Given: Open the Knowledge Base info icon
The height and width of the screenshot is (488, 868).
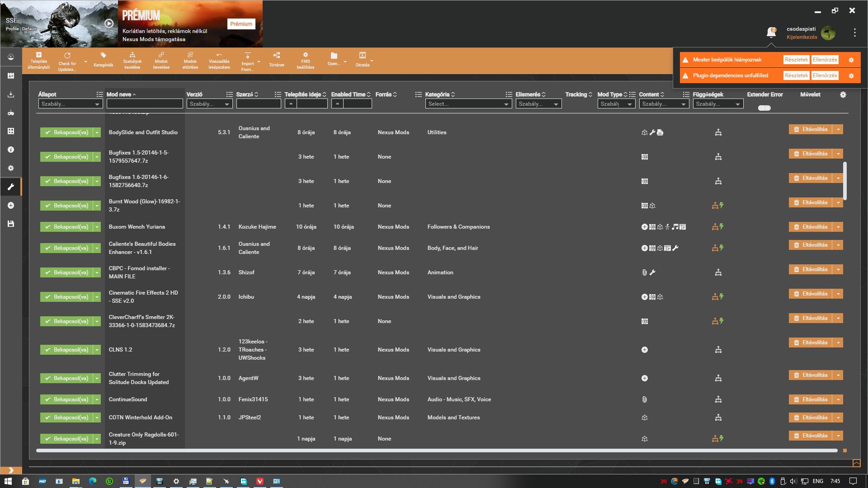Looking at the screenshot, I should [x=11, y=150].
